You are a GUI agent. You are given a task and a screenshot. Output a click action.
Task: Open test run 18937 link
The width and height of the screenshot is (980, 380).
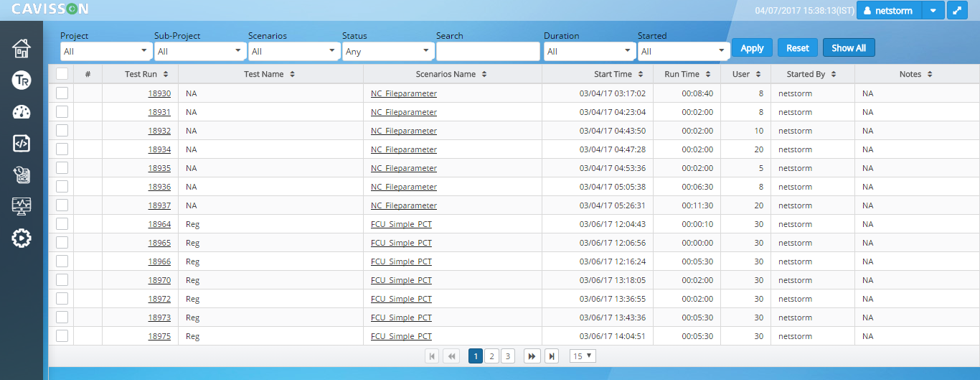[x=159, y=205]
